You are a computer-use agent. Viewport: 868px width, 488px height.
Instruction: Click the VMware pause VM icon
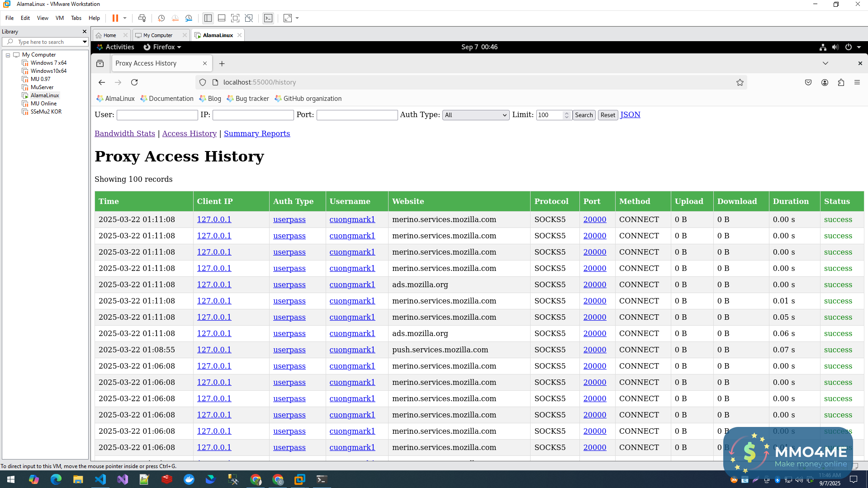(x=115, y=18)
